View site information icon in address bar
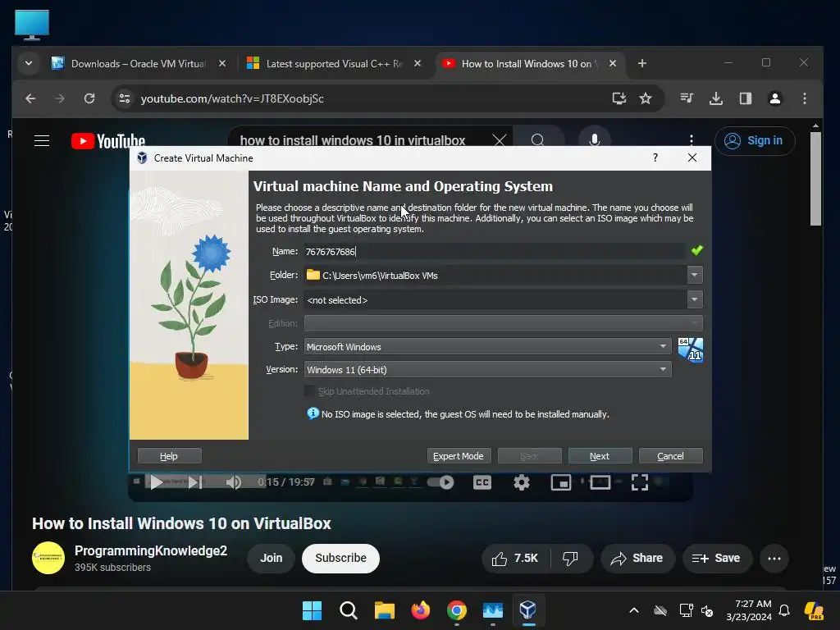Image resolution: width=840 pixels, height=630 pixels. (x=125, y=98)
